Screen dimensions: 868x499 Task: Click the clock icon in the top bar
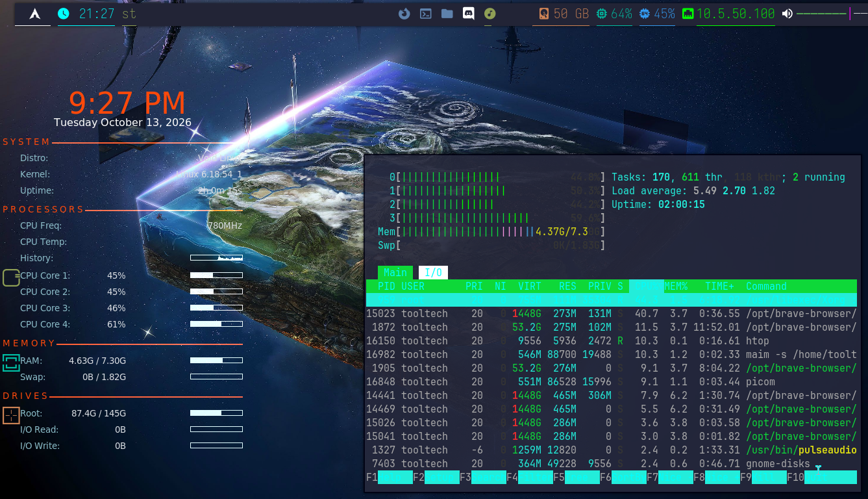(64, 13)
